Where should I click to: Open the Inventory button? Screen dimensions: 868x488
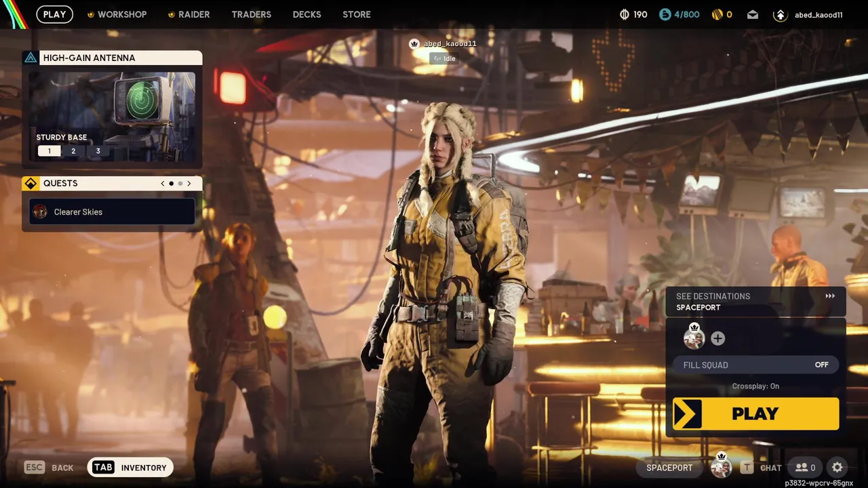[130, 467]
